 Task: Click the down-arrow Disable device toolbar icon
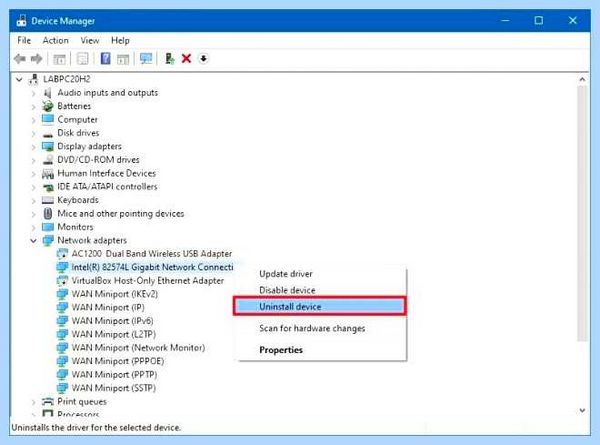[204, 59]
